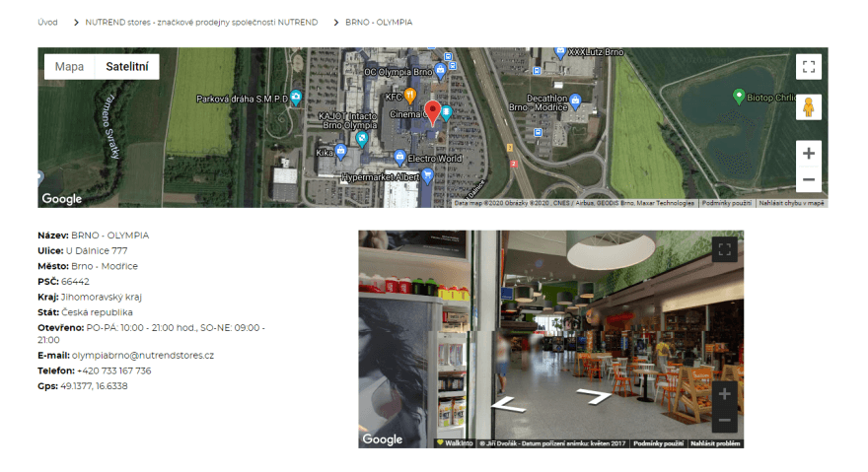Click the Česká republika country text
The height and width of the screenshot is (472, 868).
click(97, 312)
